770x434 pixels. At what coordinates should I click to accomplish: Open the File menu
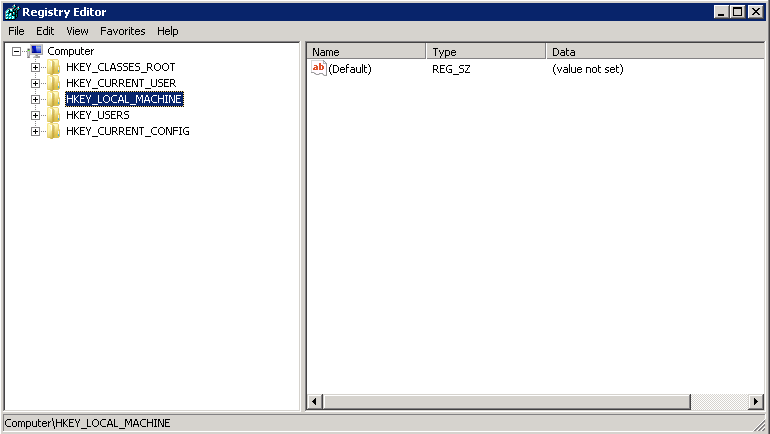(x=16, y=31)
